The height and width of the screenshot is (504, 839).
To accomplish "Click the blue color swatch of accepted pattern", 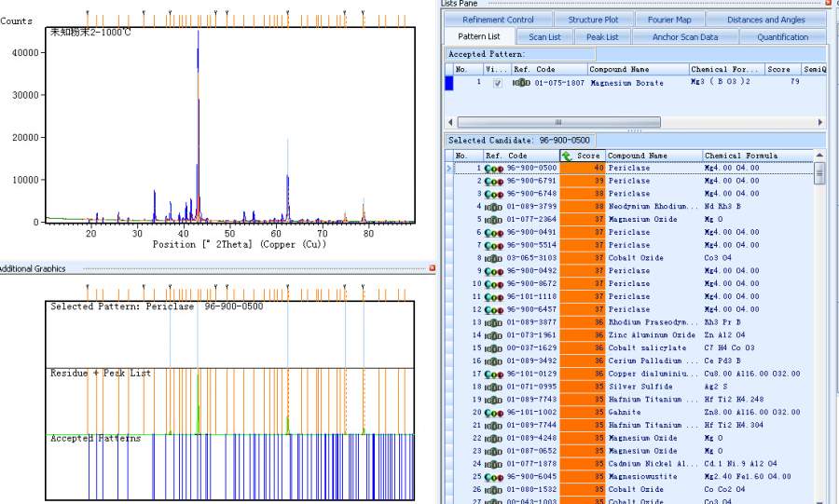I will tap(449, 83).
